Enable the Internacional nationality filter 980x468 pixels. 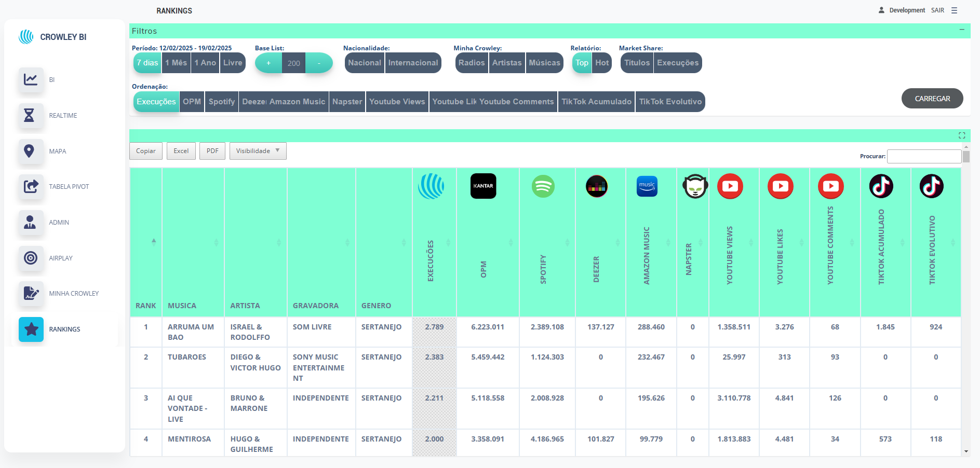[413, 63]
